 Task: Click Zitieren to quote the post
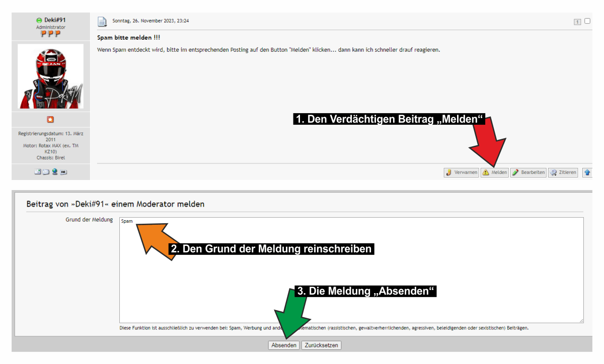563,172
